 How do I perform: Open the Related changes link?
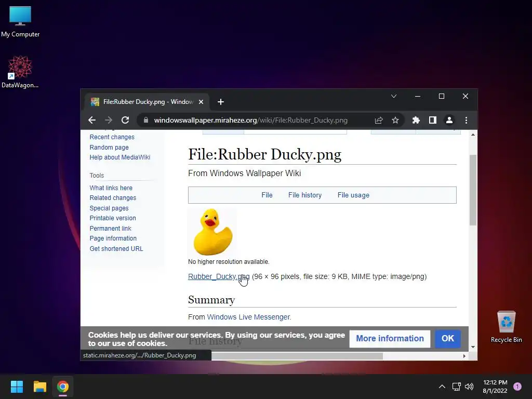[x=113, y=198]
